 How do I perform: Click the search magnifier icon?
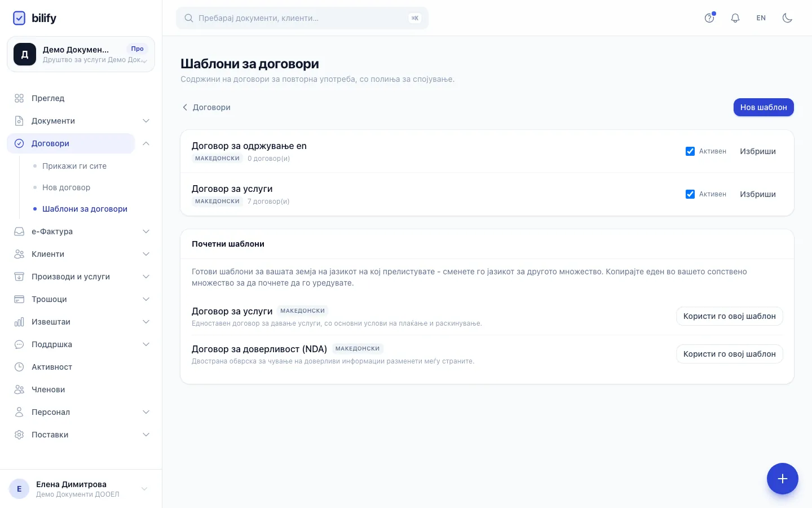tap(189, 18)
